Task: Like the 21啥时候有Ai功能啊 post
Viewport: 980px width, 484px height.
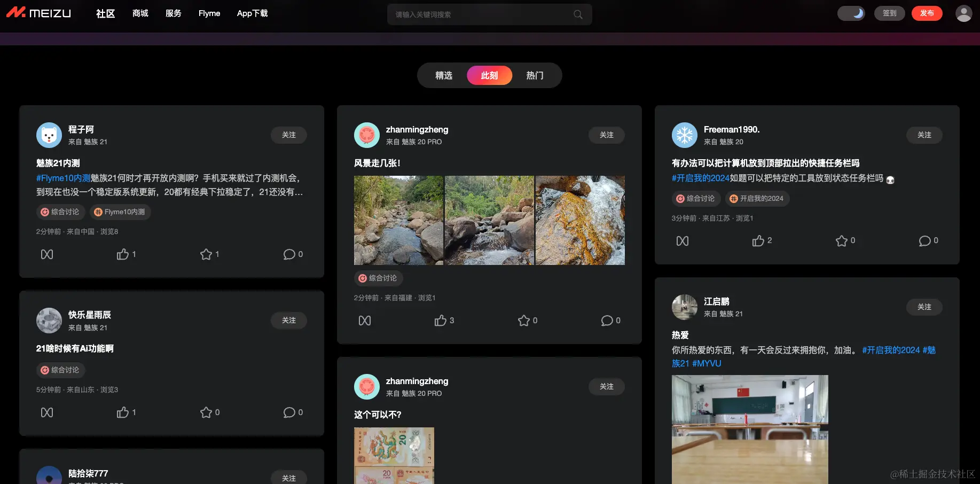Action: click(x=126, y=412)
